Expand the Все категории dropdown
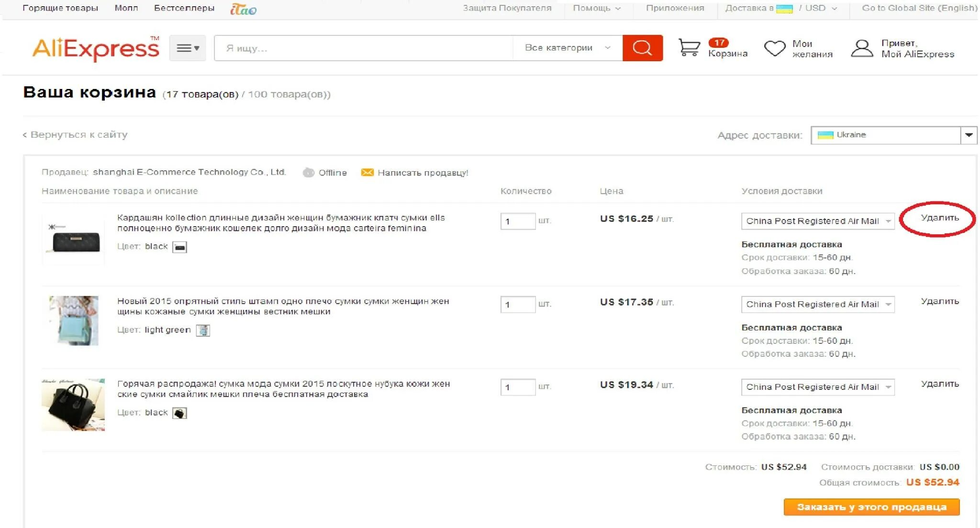The height and width of the screenshot is (528, 980). (567, 48)
